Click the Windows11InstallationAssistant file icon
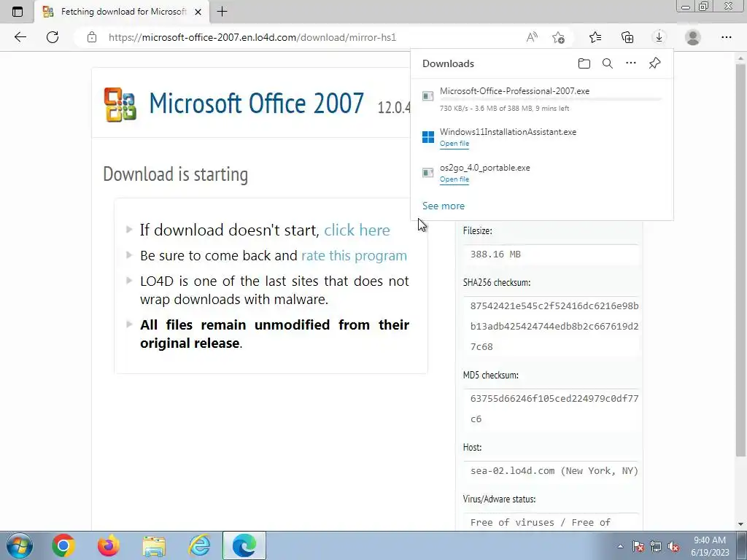747x560 pixels. (428, 137)
